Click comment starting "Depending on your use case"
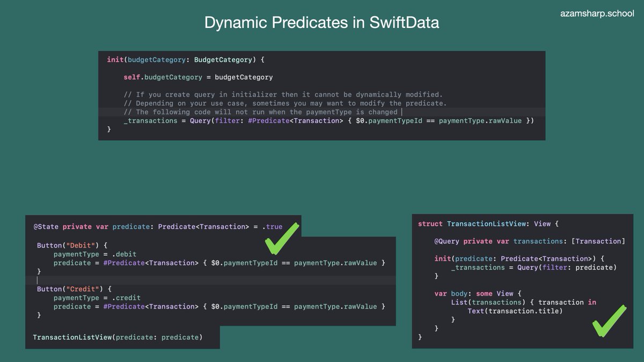This screenshot has height=362, width=644. click(285, 103)
